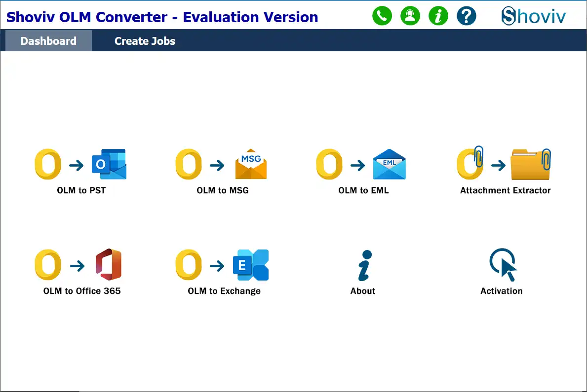Image resolution: width=587 pixels, height=392 pixels.
Task: Open the Create Jobs tab
Action: click(145, 41)
